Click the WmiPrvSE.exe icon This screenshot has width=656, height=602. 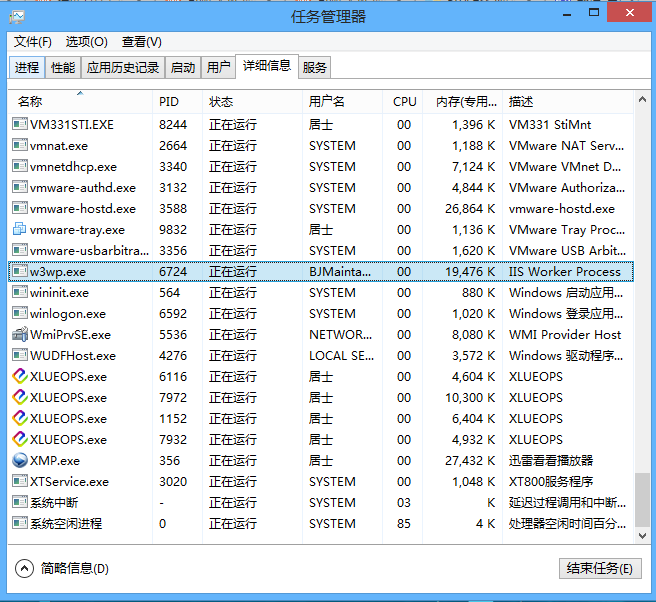pyautogui.click(x=20, y=334)
